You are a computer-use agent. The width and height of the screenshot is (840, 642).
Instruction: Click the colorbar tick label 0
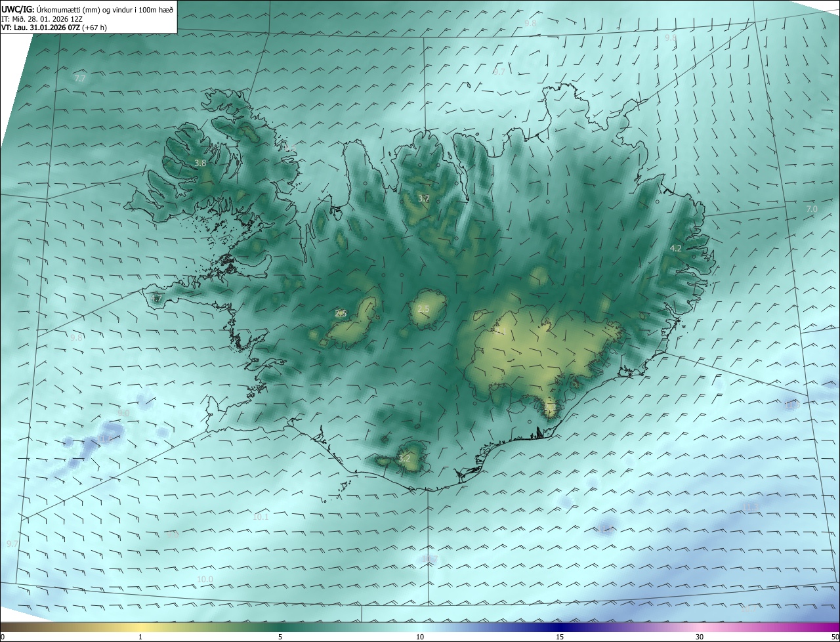click(3, 637)
